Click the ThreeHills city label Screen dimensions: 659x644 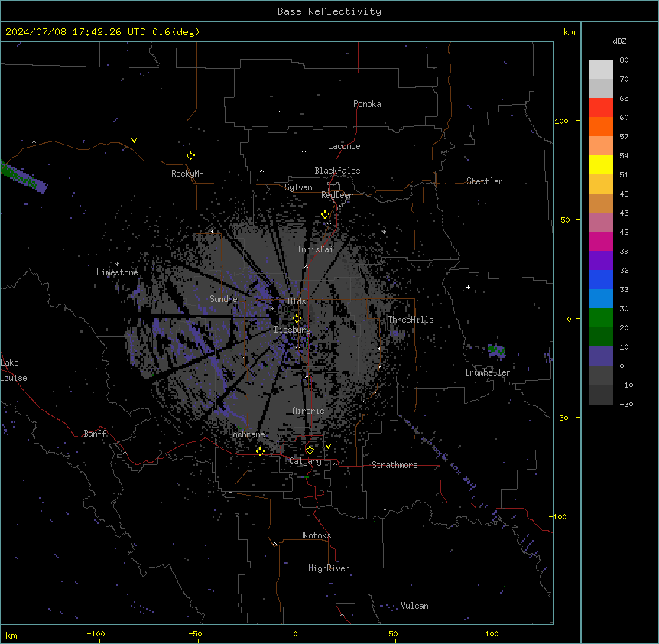click(411, 320)
